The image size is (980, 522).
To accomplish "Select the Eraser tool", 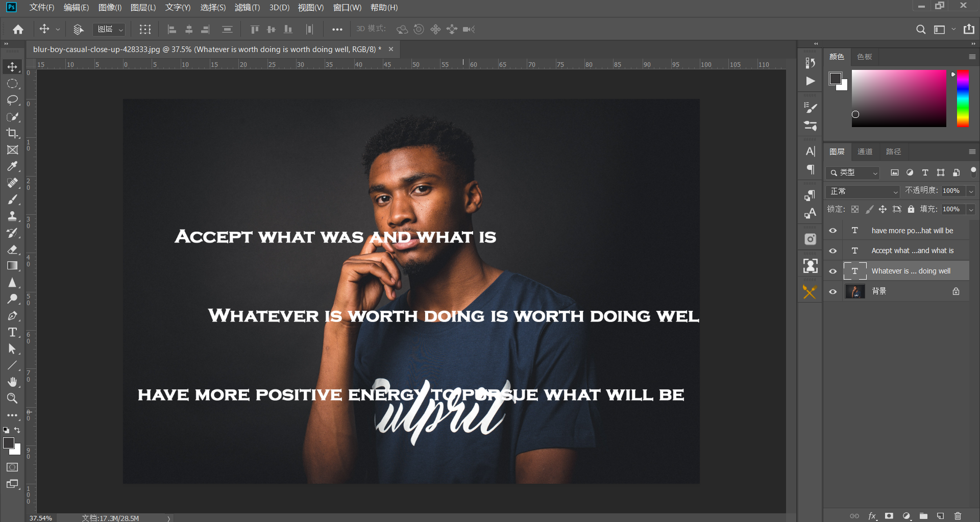I will point(12,250).
